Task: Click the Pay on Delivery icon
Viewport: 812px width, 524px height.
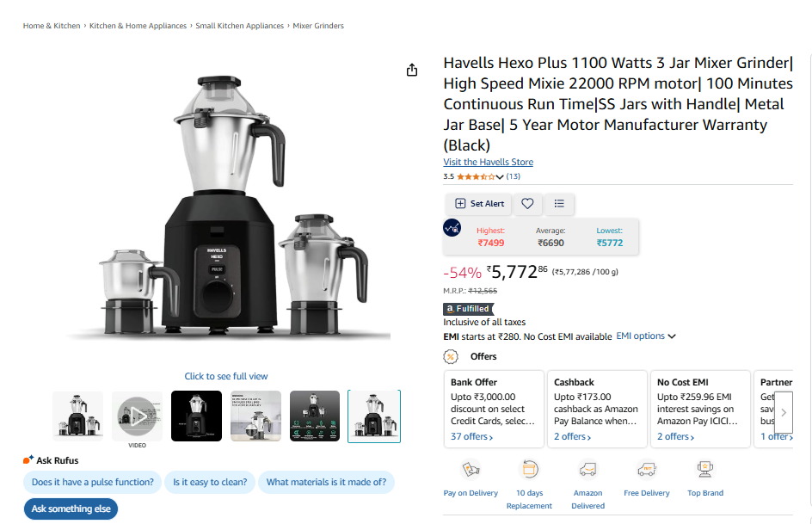Action: (x=471, y=469)
